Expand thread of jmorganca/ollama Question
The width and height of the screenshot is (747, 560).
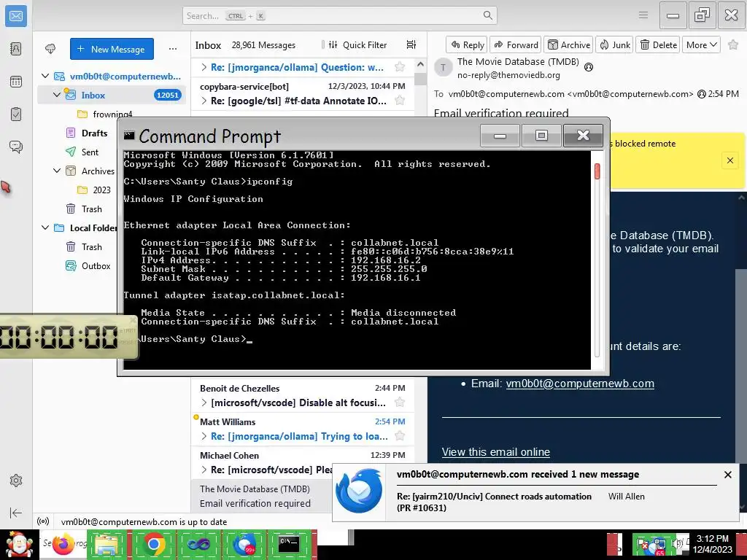pyautogui.click(x=204, y=67)
